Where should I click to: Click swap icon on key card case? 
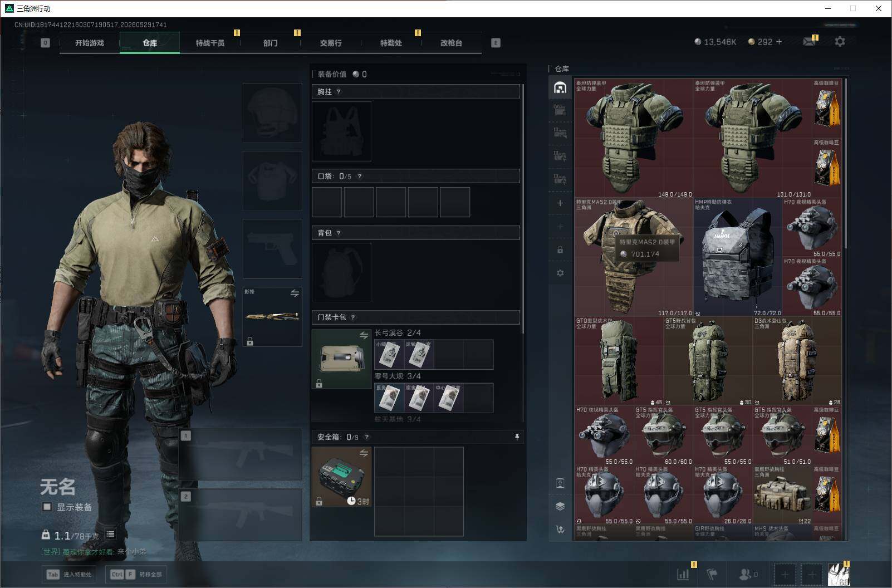pyautogui.click(x=364, y=335)
